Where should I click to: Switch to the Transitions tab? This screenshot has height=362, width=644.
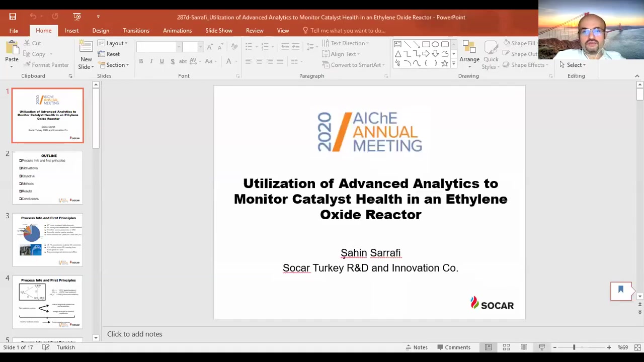(x=136, y=31)
